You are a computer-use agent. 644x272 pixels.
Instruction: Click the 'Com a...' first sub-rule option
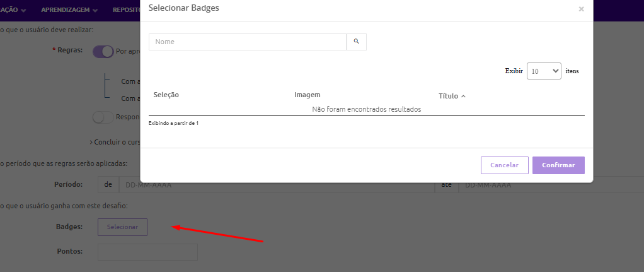130,81
